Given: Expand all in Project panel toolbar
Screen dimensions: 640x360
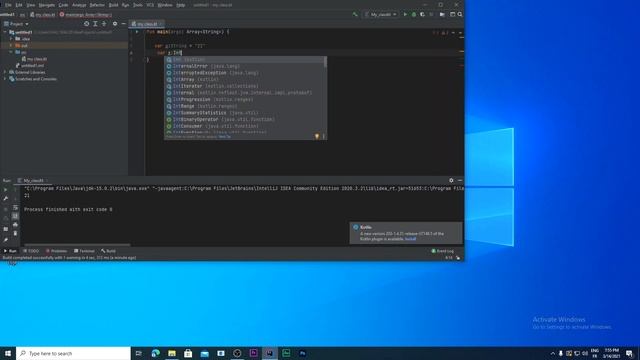Looking at the screenshot, I should click(95, 24).
